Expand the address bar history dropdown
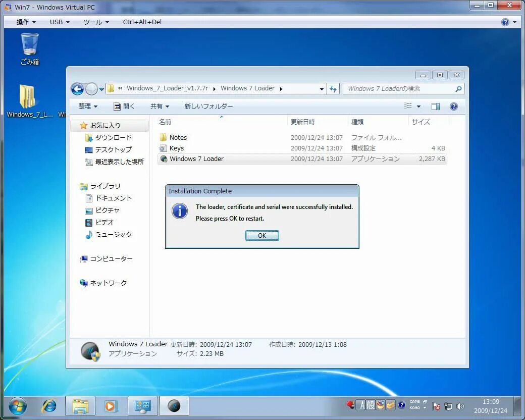 pos(322,89)
